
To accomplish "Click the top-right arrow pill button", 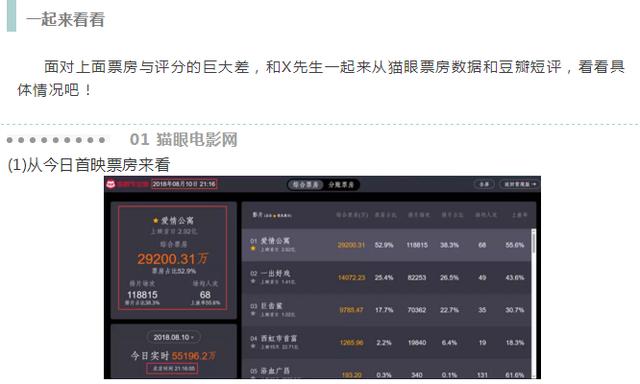I will pos(520,184).
